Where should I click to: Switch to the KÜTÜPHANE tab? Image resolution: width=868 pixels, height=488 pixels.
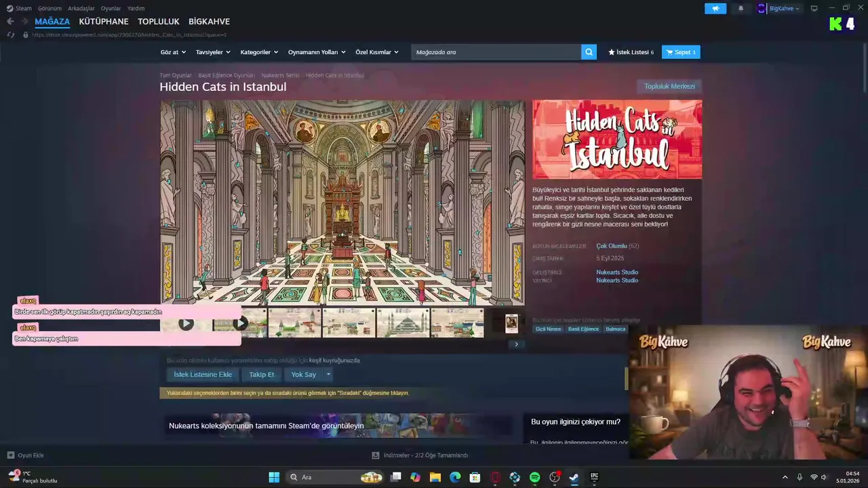pos(104,22)
